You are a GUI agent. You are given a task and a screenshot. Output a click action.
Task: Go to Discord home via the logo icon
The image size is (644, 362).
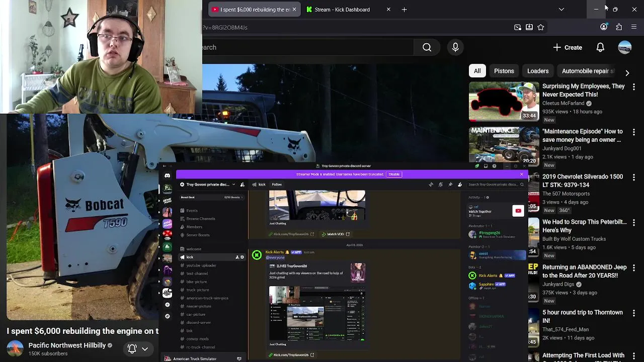168,175
